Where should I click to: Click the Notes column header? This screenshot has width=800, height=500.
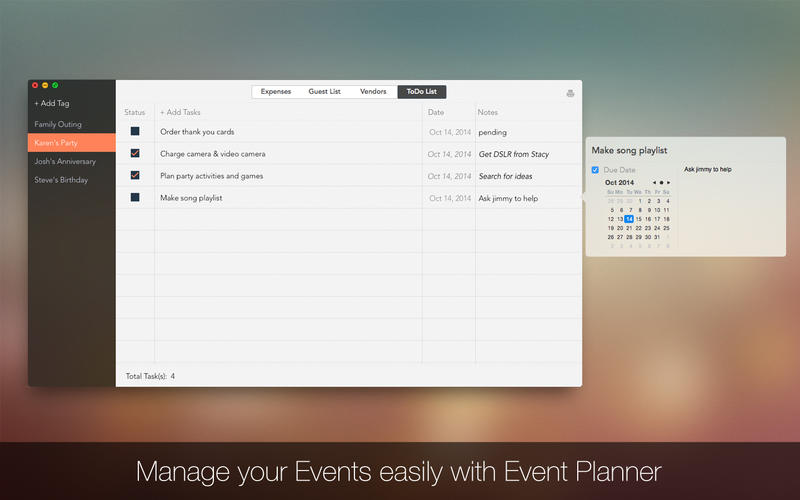tap(487, 112)
